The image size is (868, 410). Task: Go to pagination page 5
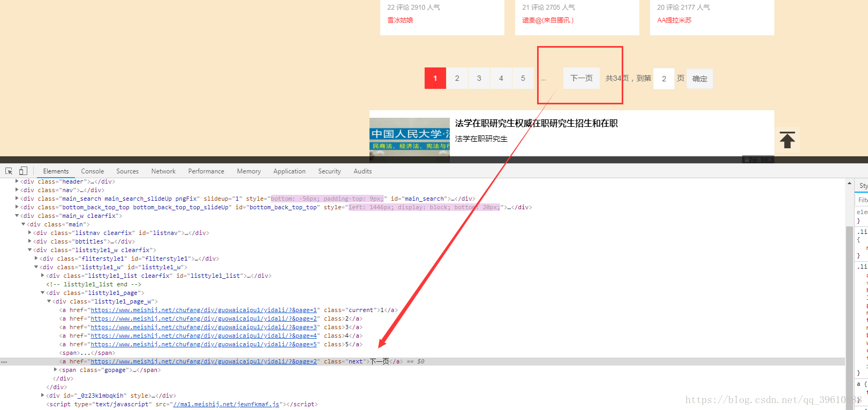(x=523, y=78)
